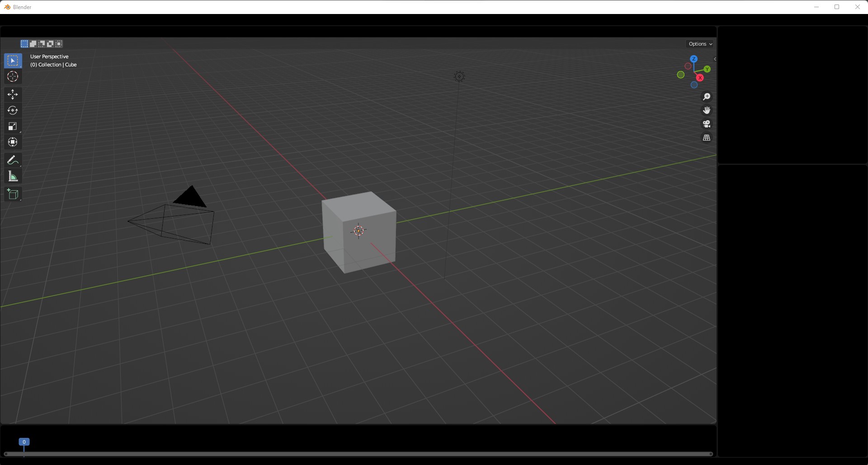Image resolution: width=868 pixels, height=465 pixels.
Task: Set selection mode to intersect
Action: click(x=59, y=44)
